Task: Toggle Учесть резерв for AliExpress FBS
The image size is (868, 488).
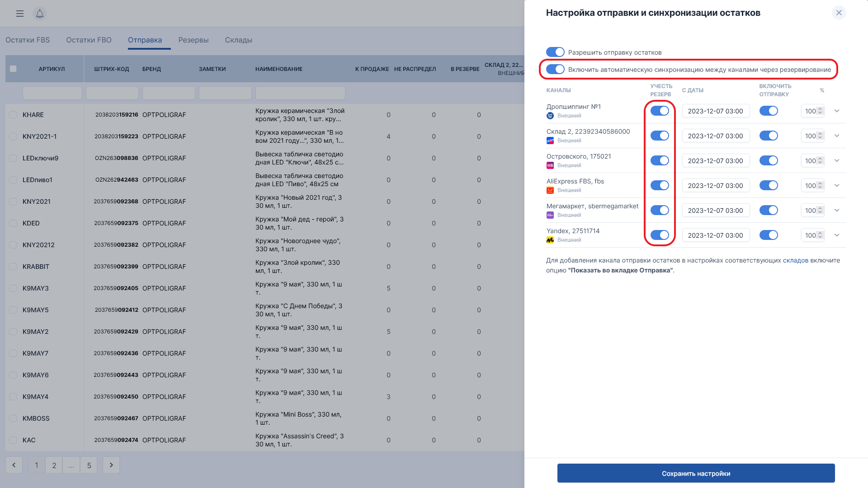Action: click(660, 185)
